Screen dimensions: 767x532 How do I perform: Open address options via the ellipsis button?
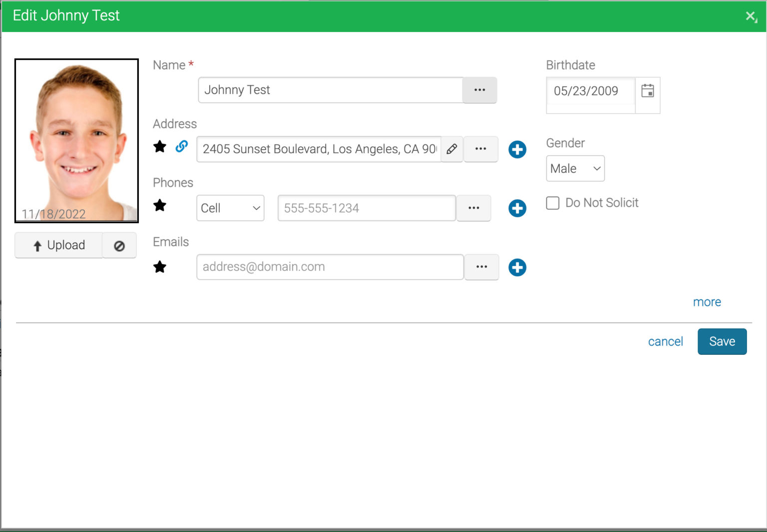tap(481, 149)
